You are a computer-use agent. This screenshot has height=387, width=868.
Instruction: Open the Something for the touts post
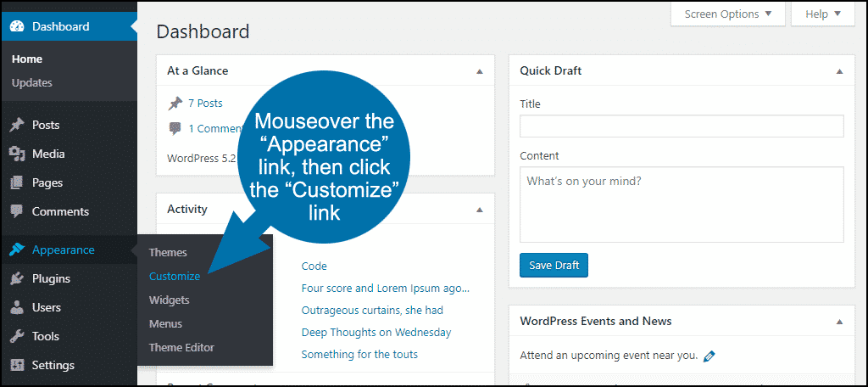click(359, 354)
